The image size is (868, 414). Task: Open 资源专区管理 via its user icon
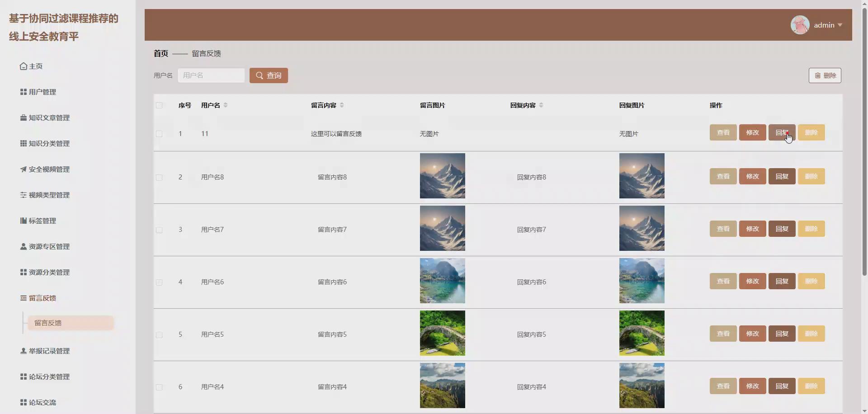pos(23,246)
